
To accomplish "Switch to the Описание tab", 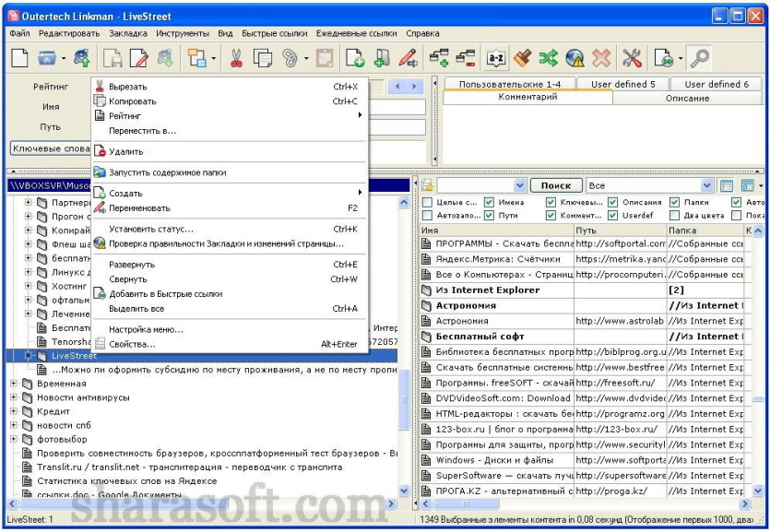I will pos(687,98).
